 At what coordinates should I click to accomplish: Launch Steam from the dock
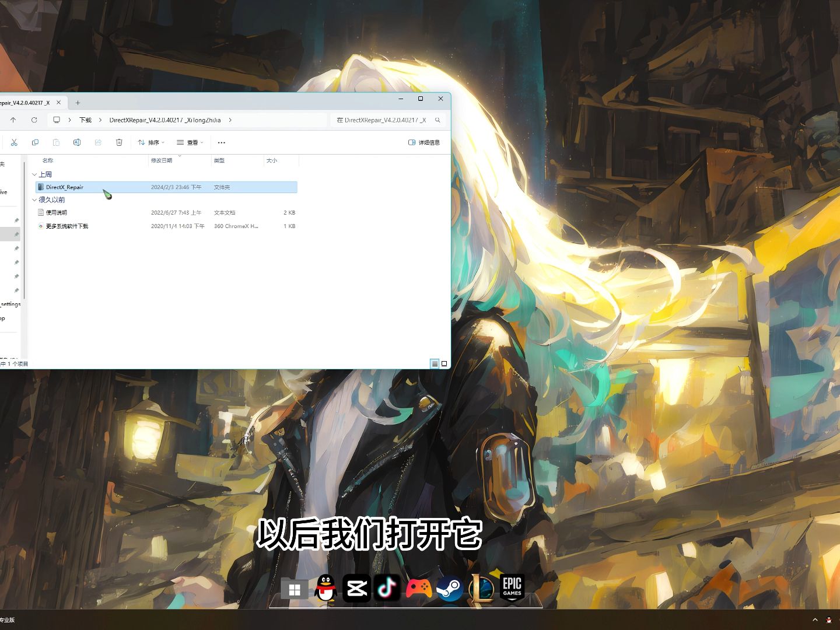tap(450, 589)
